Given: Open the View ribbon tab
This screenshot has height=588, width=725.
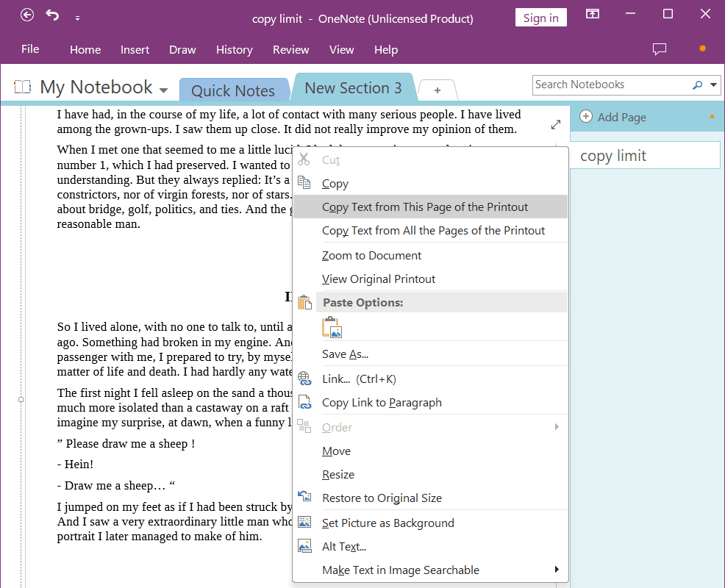Looking at the screenshot, I should pyautogui.click(x=341, y=49).
